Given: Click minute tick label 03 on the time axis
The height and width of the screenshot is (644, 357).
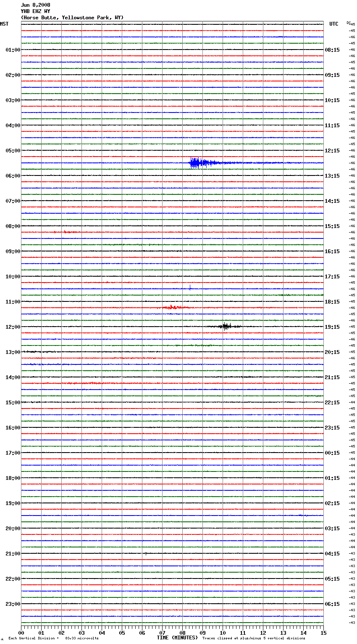Looking at the screenshot, I should click(x=81, y=633).
